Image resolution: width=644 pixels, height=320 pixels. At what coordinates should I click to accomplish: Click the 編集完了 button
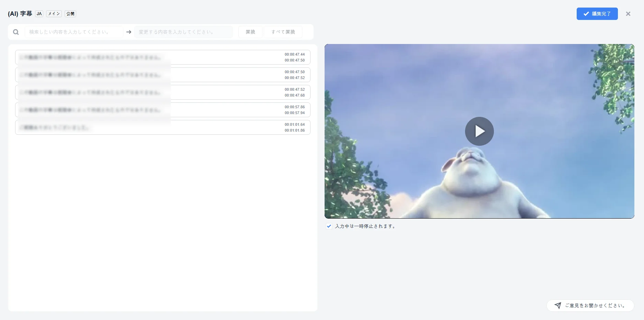pos(597,14)
